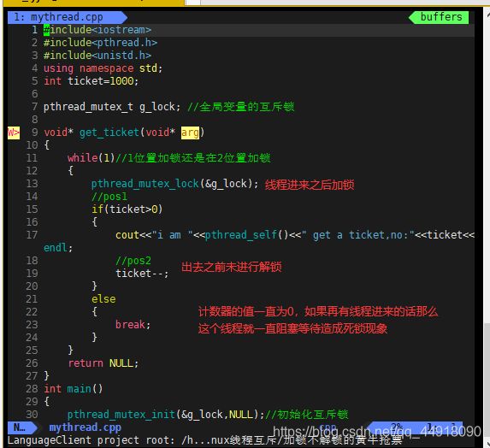Viewport: 490px width, 448px height.
Task: Click 'int main()' on line 28
Action: coord(74,389)
